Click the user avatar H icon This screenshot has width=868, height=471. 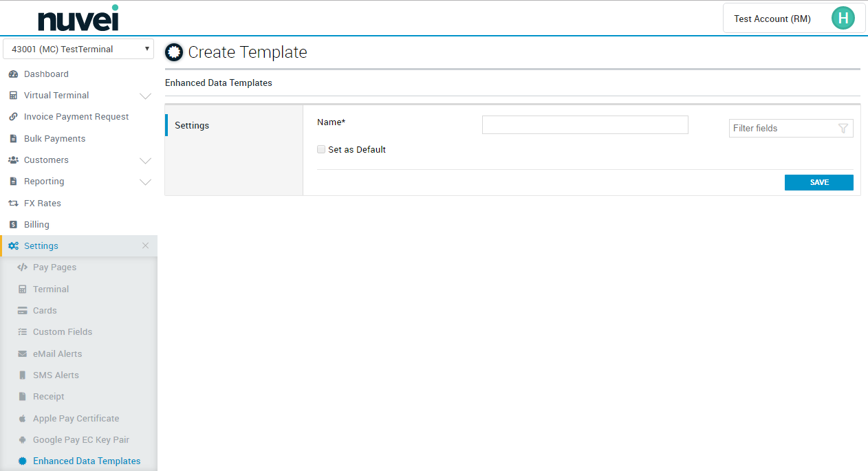coord(843,19)
